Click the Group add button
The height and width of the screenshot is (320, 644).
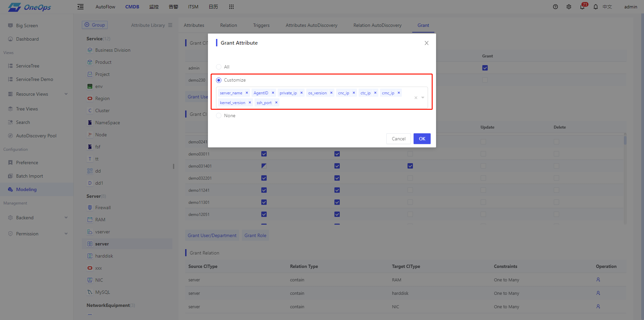(x=95, y=25)
